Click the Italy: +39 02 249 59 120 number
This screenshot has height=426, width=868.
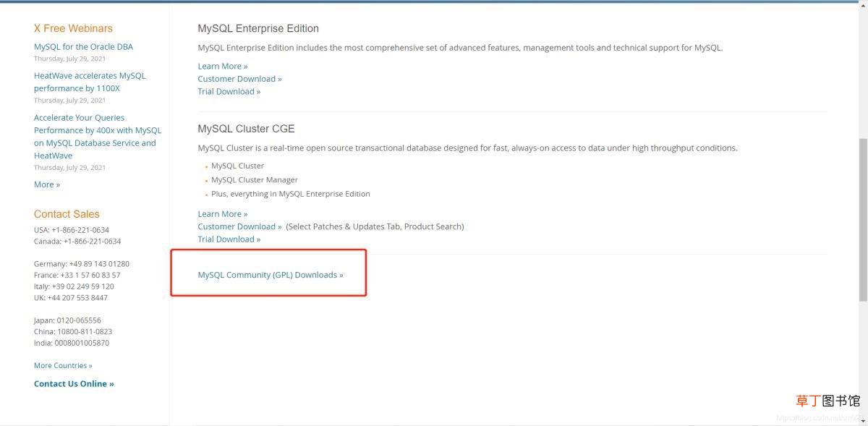point(74,286)
